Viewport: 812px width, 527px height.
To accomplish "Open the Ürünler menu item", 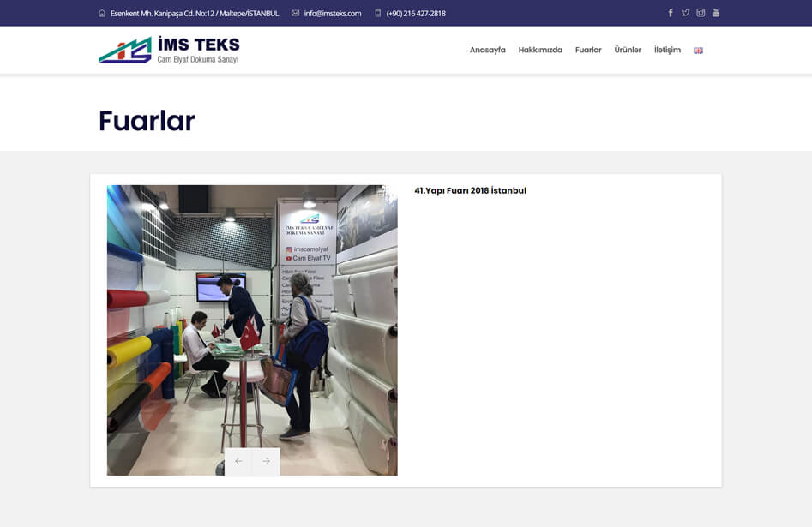I will point(628,50).
